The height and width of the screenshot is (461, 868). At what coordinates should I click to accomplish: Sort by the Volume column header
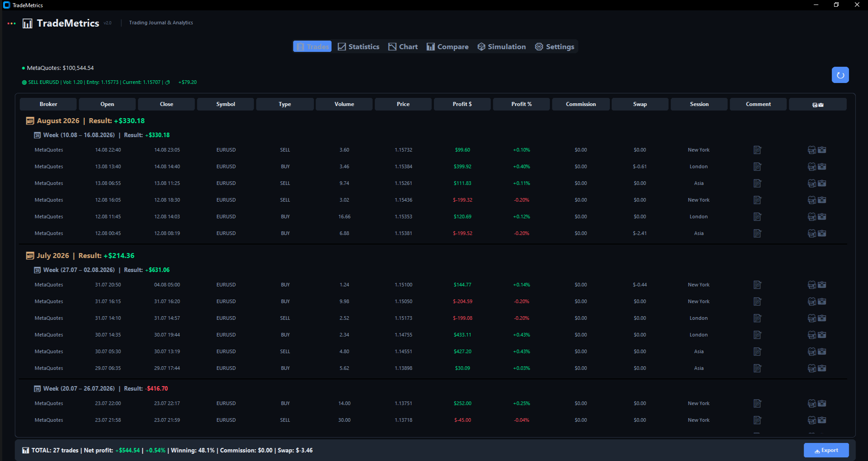coord(344,104)
